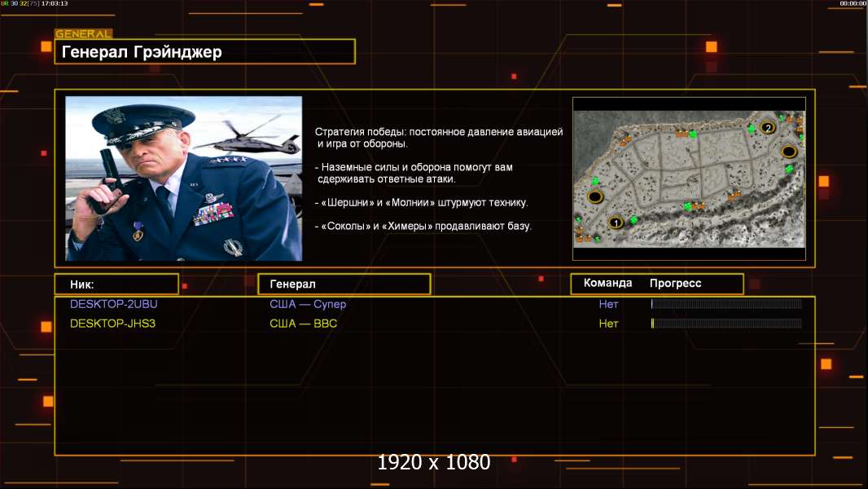Click green supply icon left of marker 2
The width and height of the screenshot is (868, 489).
coord(751,129)
